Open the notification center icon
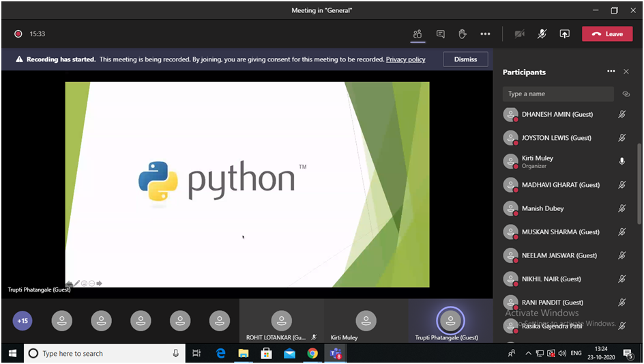 point(628,353)
